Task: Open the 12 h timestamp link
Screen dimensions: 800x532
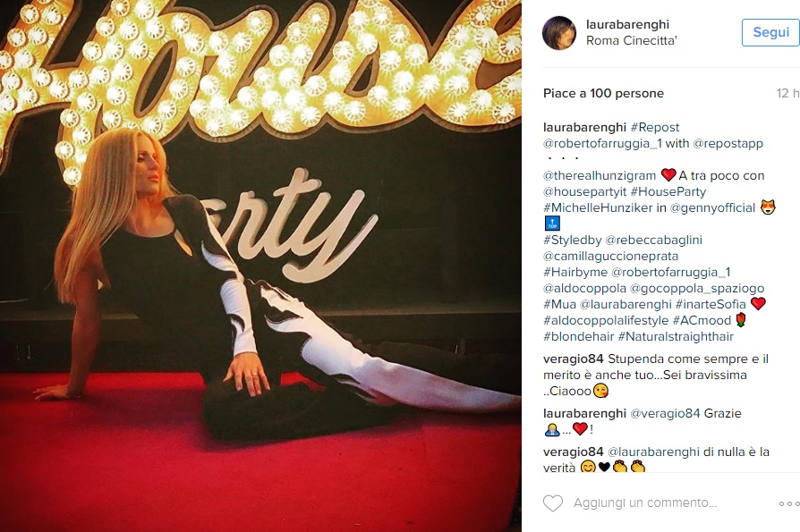Action: coord(787,93)
